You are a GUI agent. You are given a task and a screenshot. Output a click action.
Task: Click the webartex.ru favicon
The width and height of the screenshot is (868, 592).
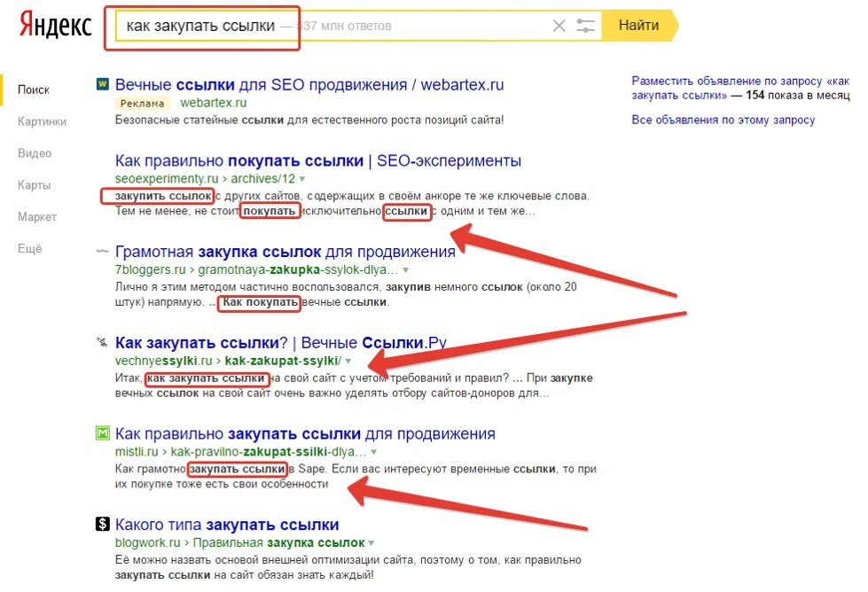tap(103, 85)
